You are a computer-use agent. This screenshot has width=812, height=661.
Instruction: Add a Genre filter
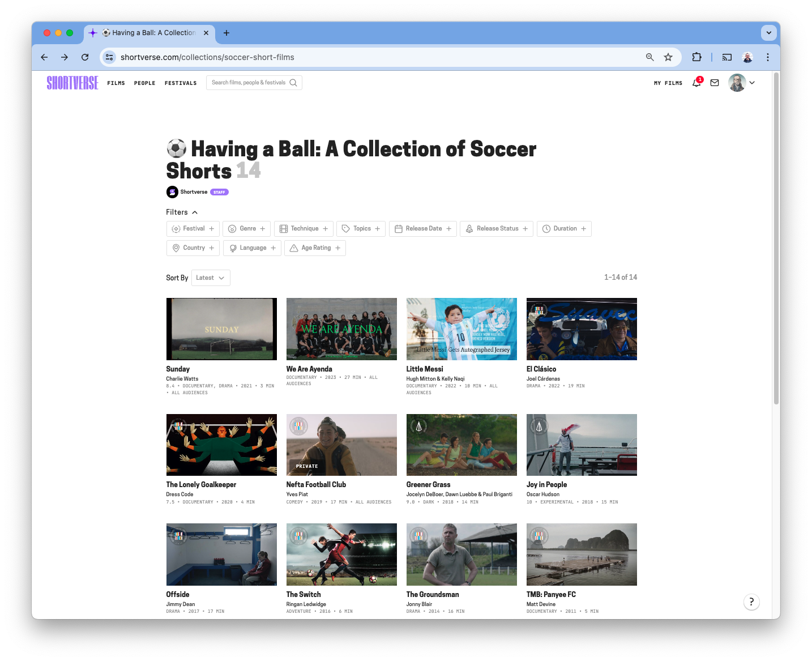pos(246,229)
